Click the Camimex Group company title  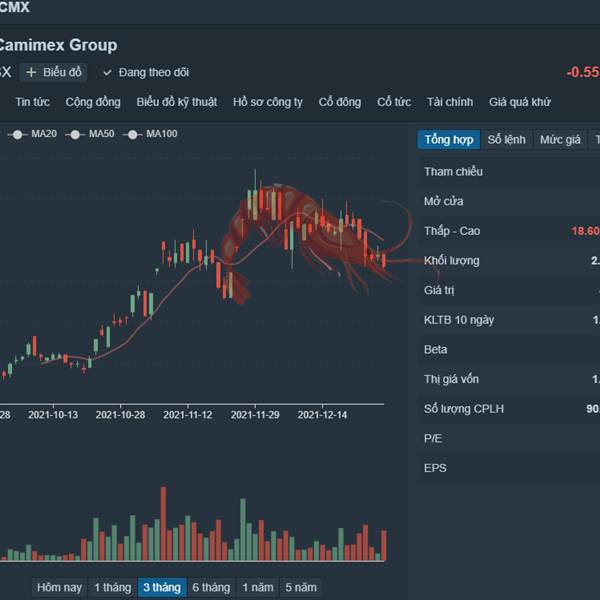(x=57, y=45)
